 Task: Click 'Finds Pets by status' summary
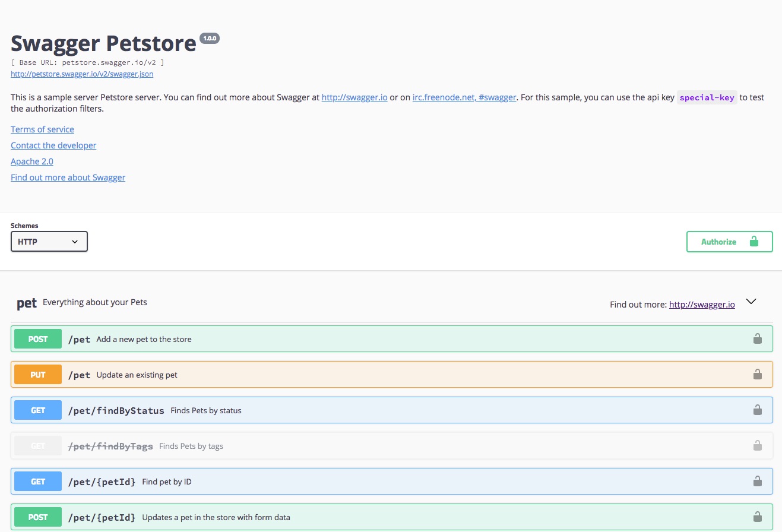coord(206,410)
